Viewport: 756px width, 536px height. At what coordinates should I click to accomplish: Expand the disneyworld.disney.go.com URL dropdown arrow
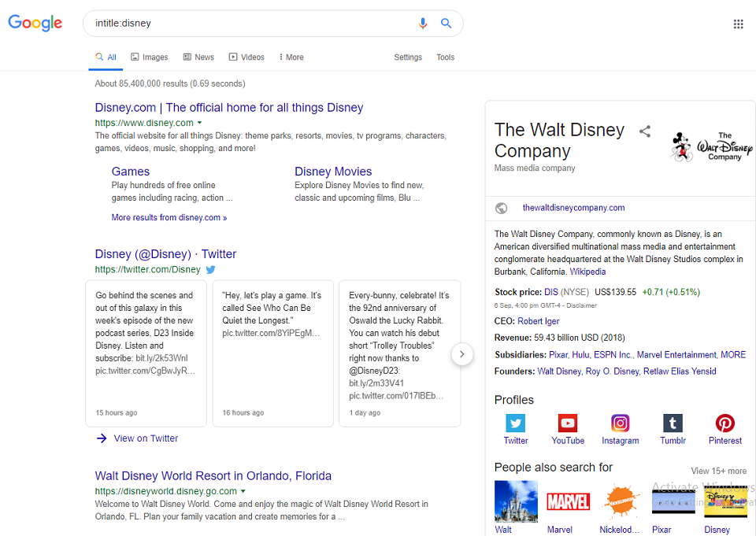point(243,491)
